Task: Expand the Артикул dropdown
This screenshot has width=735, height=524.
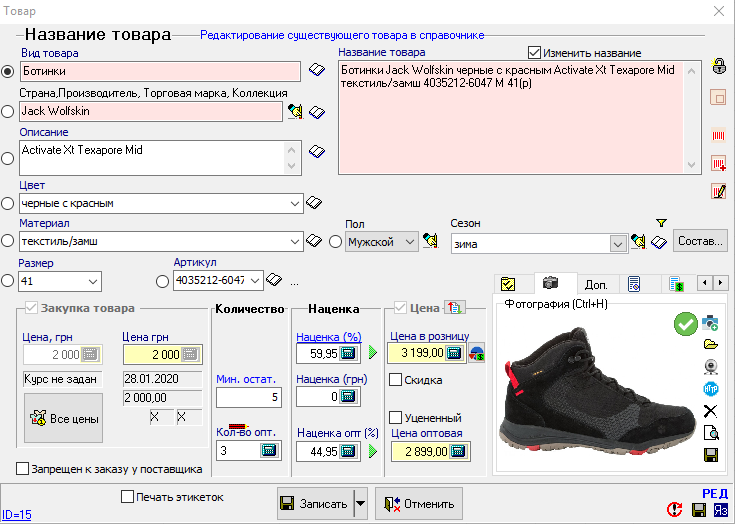Action: 255,281
